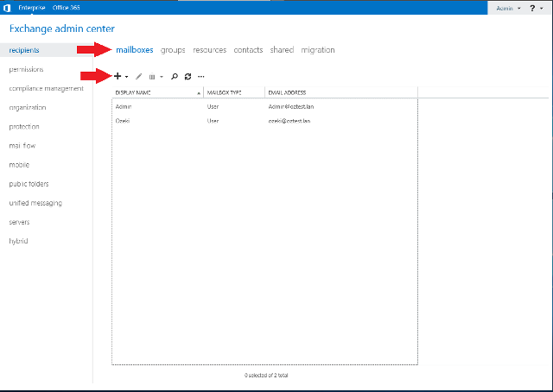
Task: Open organization in the sidebar
Action: coord(28,108)
